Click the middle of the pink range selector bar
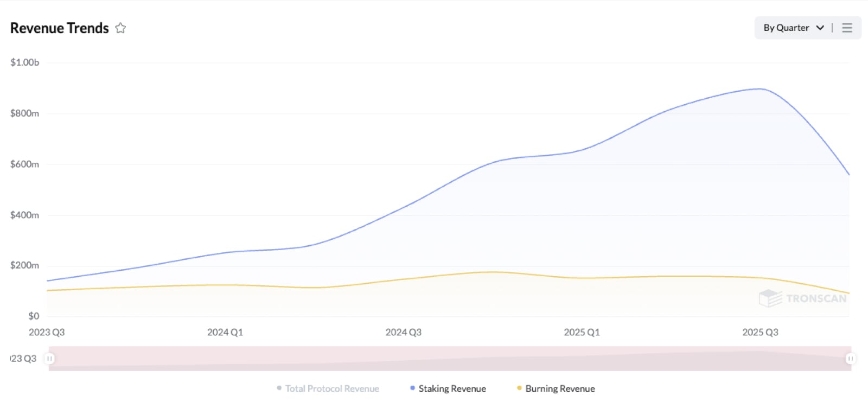 [450, 358]
